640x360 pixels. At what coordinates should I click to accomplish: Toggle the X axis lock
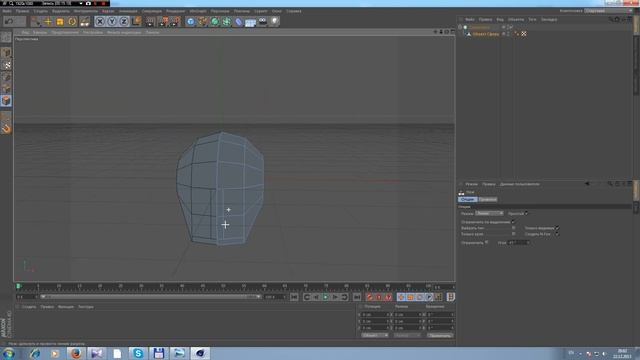coord(100,22)
